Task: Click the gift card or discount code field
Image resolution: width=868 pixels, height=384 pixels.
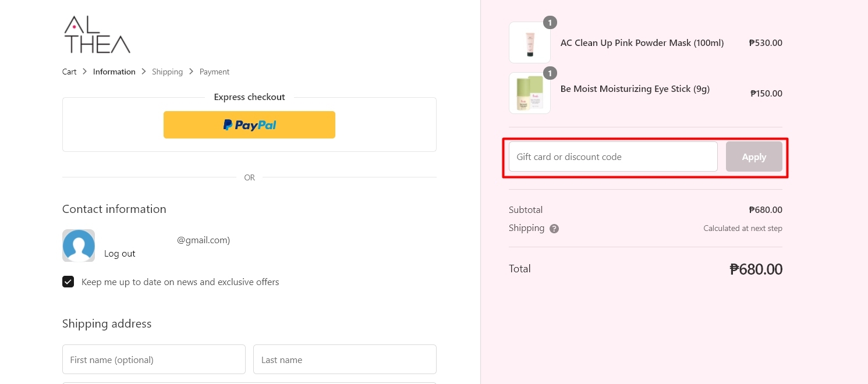Action: pyautogui.click(x=612, y=157)
